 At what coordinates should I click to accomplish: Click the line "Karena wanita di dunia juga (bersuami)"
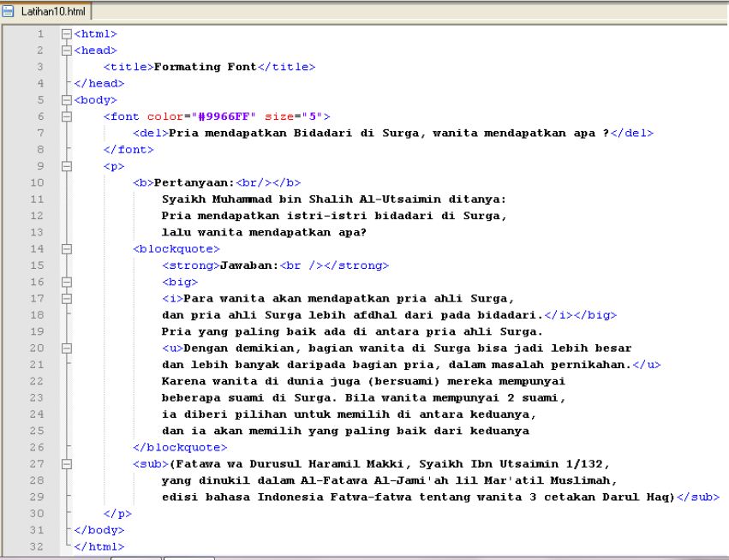[363, 382]
